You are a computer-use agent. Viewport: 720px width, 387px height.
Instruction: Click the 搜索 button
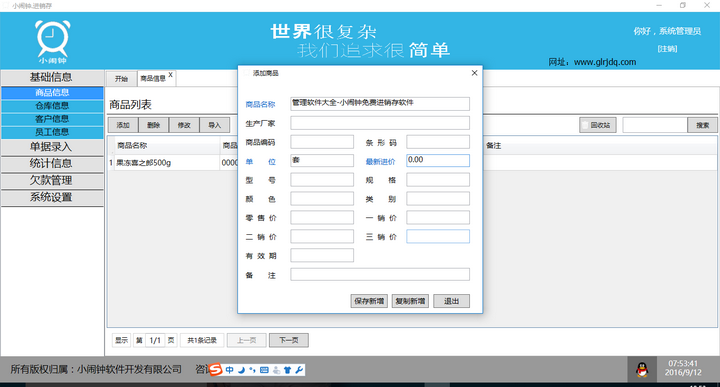(702, 125)
